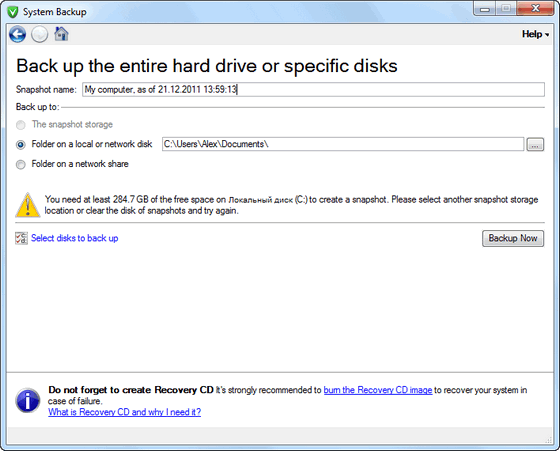This screenshot has height=451, width=560.
Task: Click into the Snapshot name field
Action: point(313,89)
